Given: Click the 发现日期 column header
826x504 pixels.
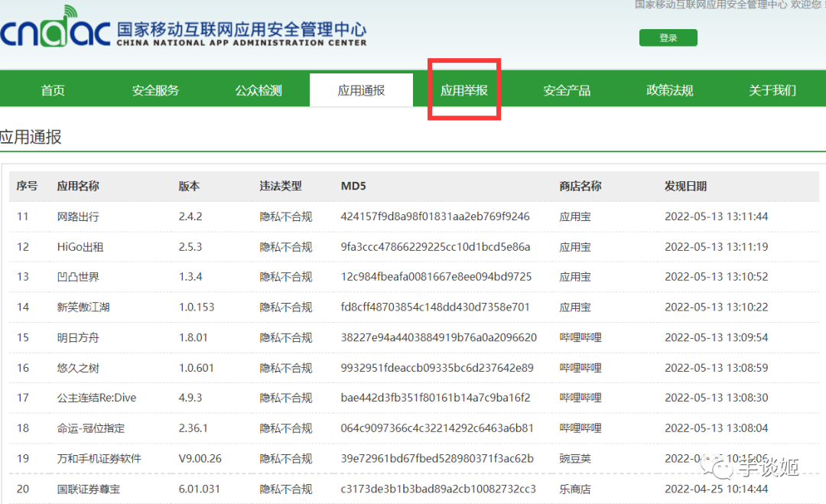Looking at the screenshot, I should tap(685, 186).
